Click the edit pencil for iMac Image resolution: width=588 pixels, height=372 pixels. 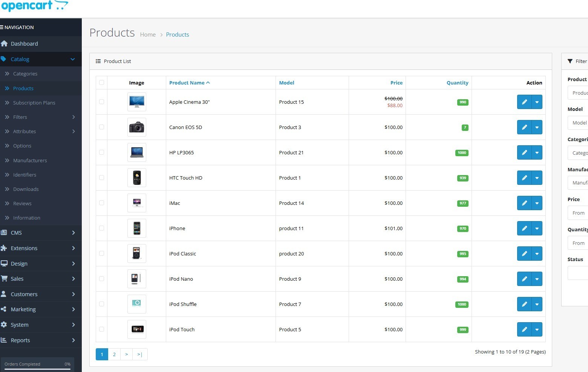[x=524, y=203]
